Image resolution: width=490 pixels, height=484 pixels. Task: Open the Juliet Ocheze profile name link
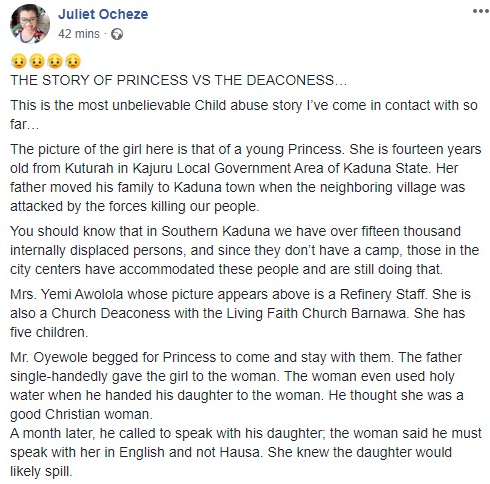pos(103,14)
